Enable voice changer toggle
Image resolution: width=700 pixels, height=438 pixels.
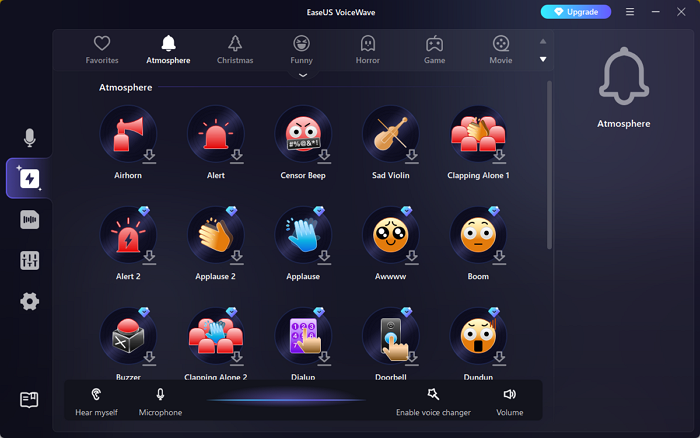click(x=432, y=401)
